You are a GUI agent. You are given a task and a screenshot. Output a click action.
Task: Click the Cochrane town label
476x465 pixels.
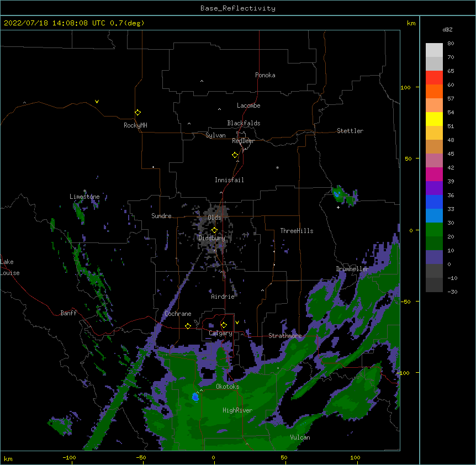pyautogui.click(x=178, y=314)
